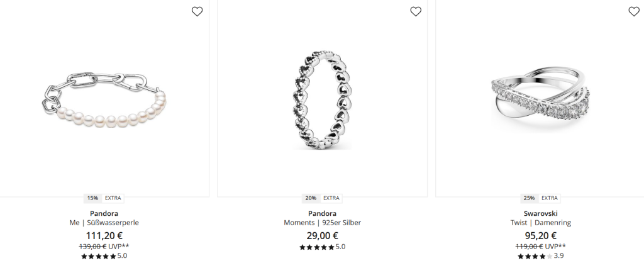Open the Pandora brand link above Moments ring
The image size is (644, 263).
tap(323, 213)
